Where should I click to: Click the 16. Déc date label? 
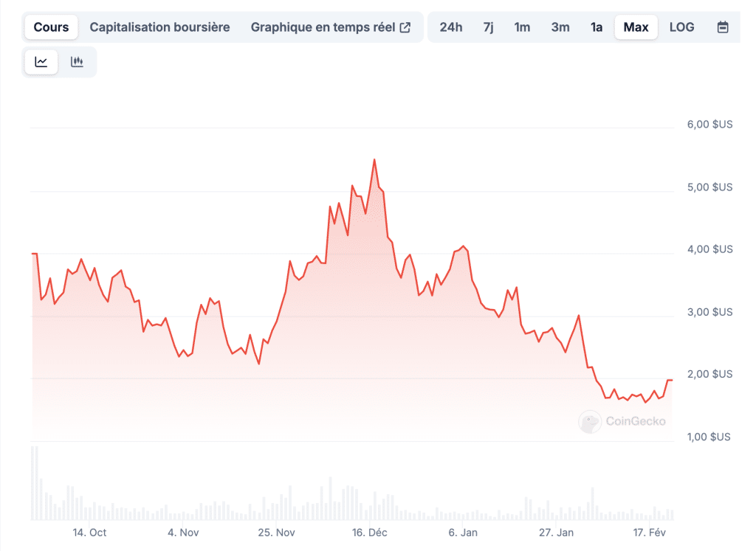[x=369, y=533]
